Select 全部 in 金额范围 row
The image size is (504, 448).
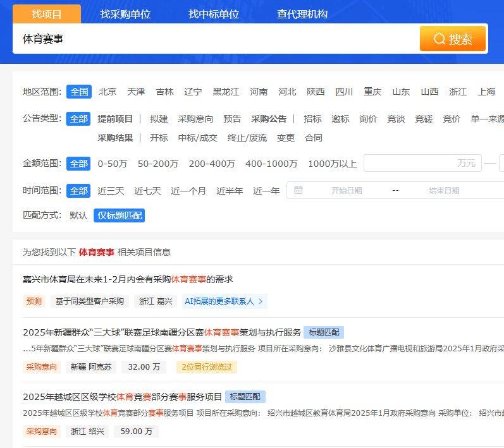78,164
